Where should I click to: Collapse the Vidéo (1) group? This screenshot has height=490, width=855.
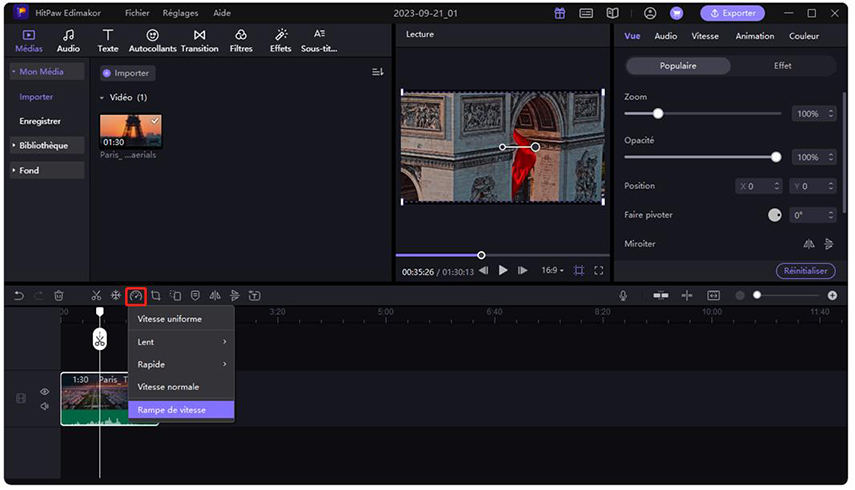[101, 98]
